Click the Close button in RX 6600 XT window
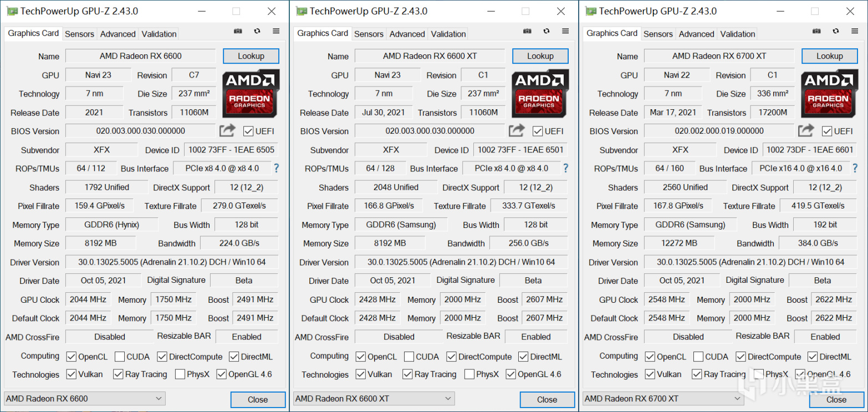The height and width of the screenshot is (412, 868). (547, 399)
